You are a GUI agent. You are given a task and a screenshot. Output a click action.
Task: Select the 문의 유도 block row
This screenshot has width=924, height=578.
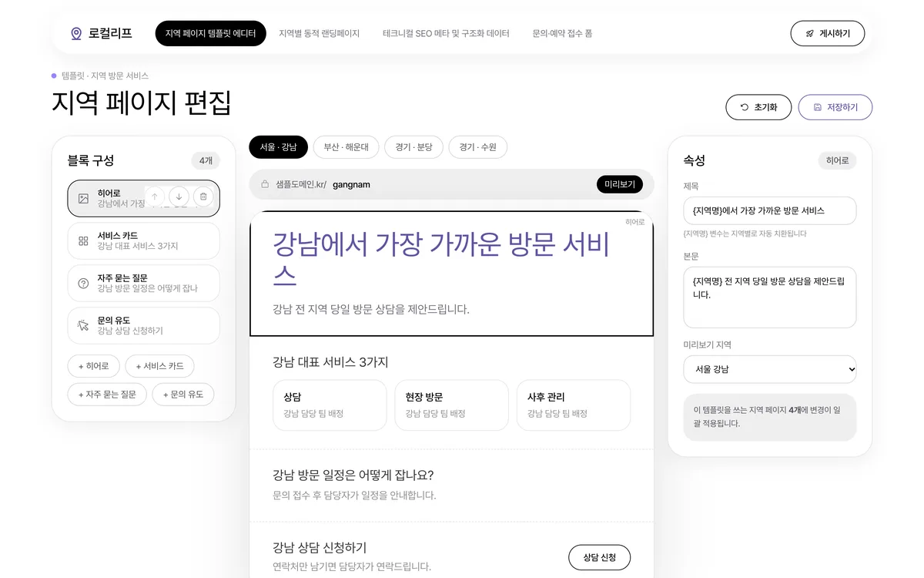click(143, 325)
